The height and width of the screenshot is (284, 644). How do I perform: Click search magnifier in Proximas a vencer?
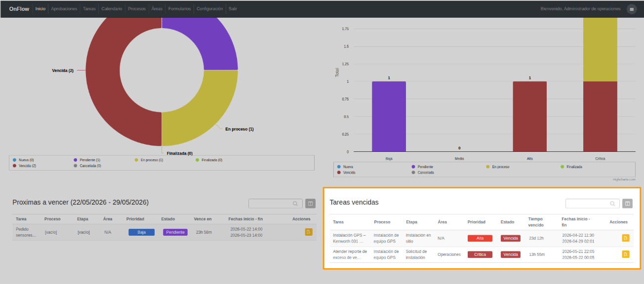[x=295, y=203]
